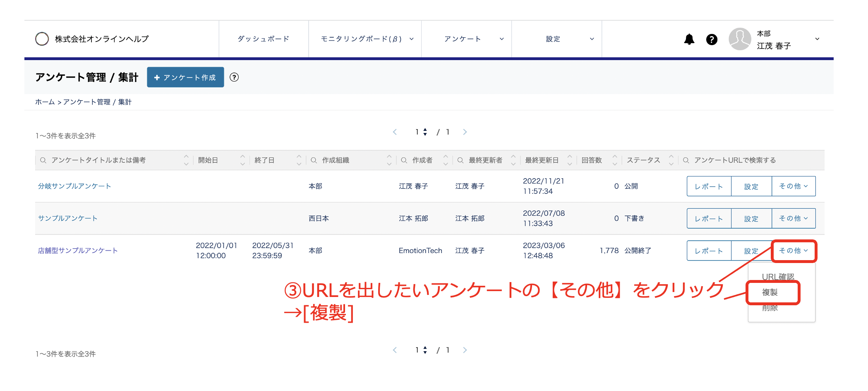Click search icon in 作成者 filter
The width and height of the screenshot is (868, 391).
404,160
